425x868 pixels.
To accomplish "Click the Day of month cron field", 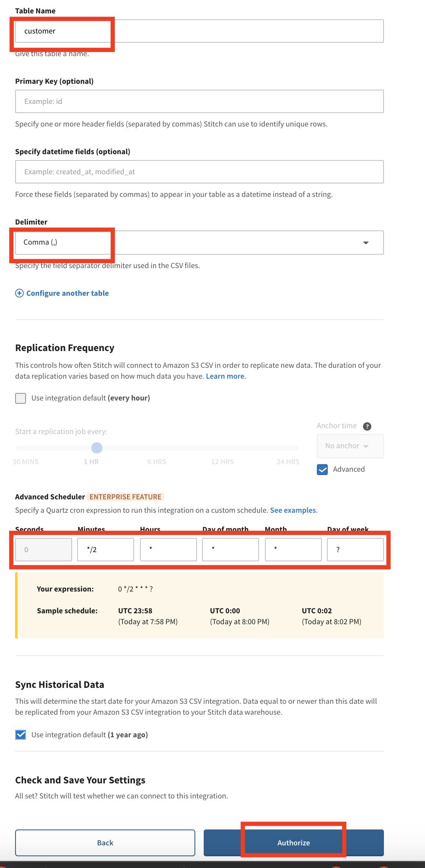I will tap(231, 550).
